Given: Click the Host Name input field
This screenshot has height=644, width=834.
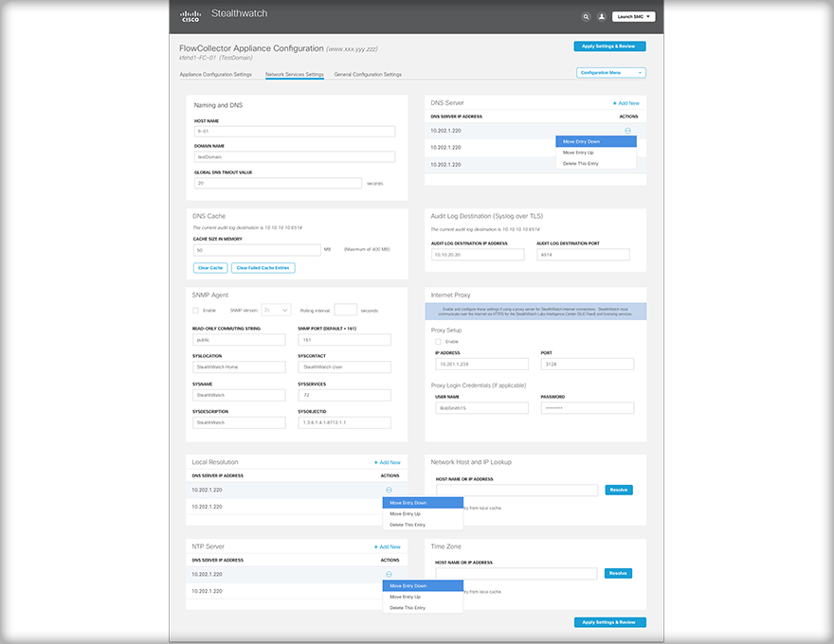Looking at the screenshot, I should pyautogui.click(x=295, y=132).
